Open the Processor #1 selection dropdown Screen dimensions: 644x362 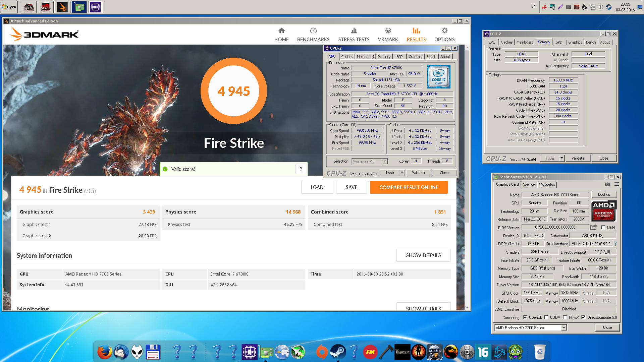pyautogui.click(x=370, y=162)
